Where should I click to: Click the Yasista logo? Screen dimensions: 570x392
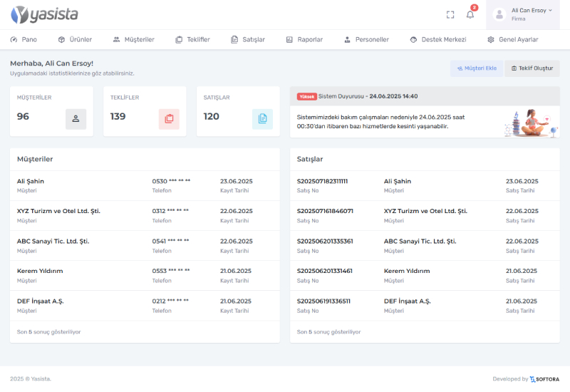(x=45, y=14)
